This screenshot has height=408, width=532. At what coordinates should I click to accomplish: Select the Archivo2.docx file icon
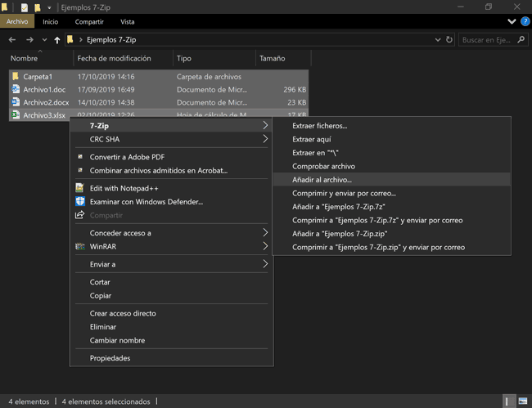click(x=16, y=102)
